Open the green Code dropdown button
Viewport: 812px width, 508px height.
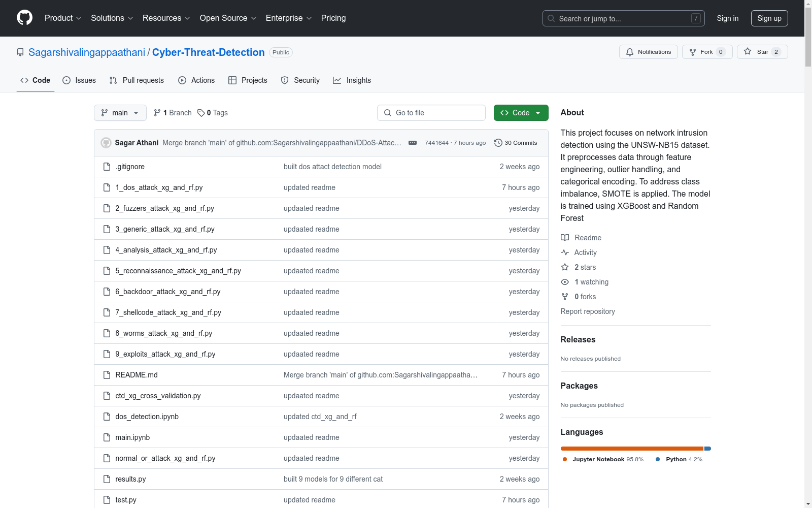(521, 113)
